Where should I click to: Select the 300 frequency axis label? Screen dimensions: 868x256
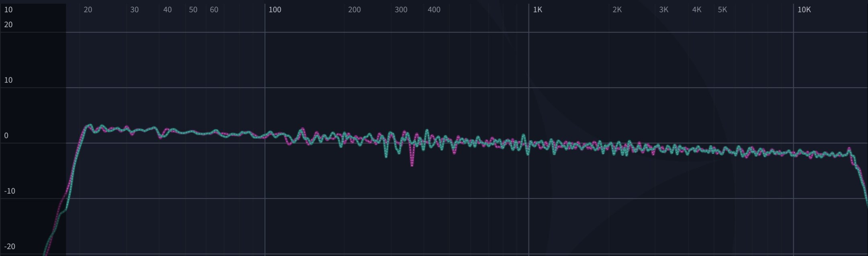pyautogui.click(x=401, y=10)
